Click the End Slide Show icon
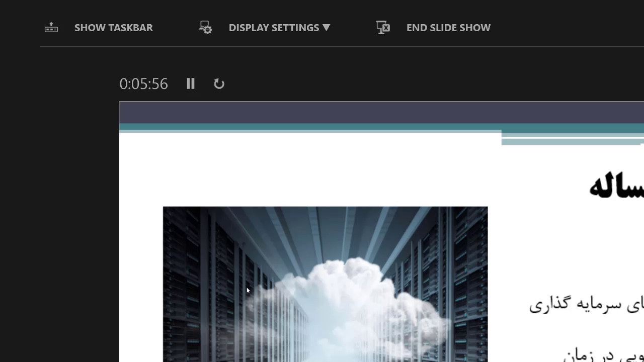The image size is (644, 362). pos(383,28)
